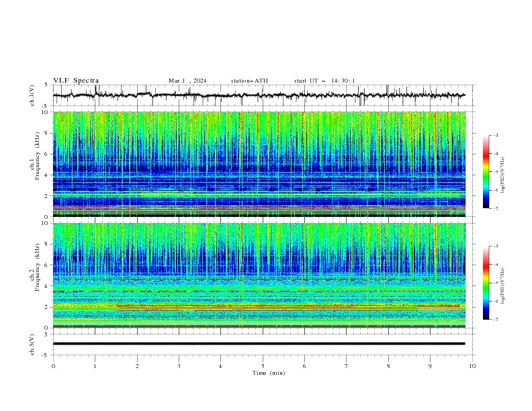Click the ch.1 spectrogram panel
The height and width of the screenshot is (411, 532).
pos(259,164)
